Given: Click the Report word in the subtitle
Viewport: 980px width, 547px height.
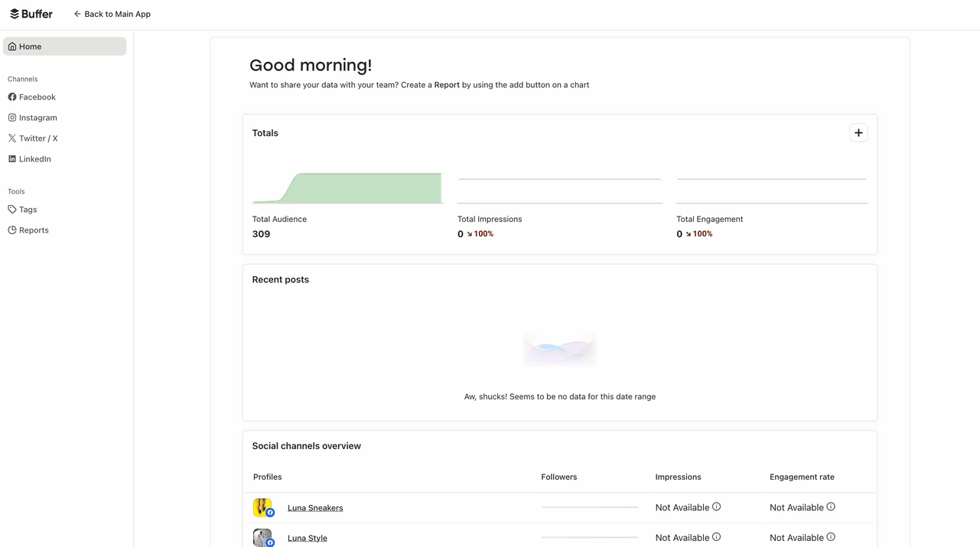Looking at the screenshot, I should click(447, 85).
